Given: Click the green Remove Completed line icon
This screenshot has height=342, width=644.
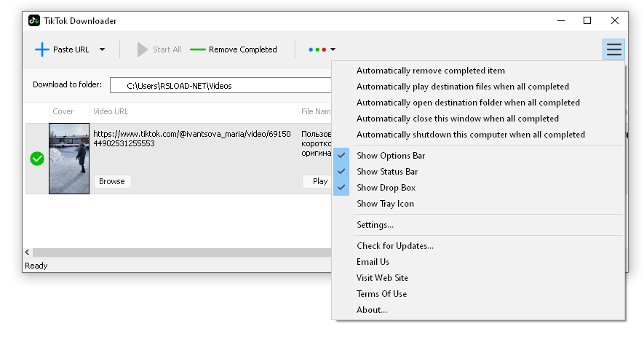Looking at the screenshot, I should (x=198, y=49).
